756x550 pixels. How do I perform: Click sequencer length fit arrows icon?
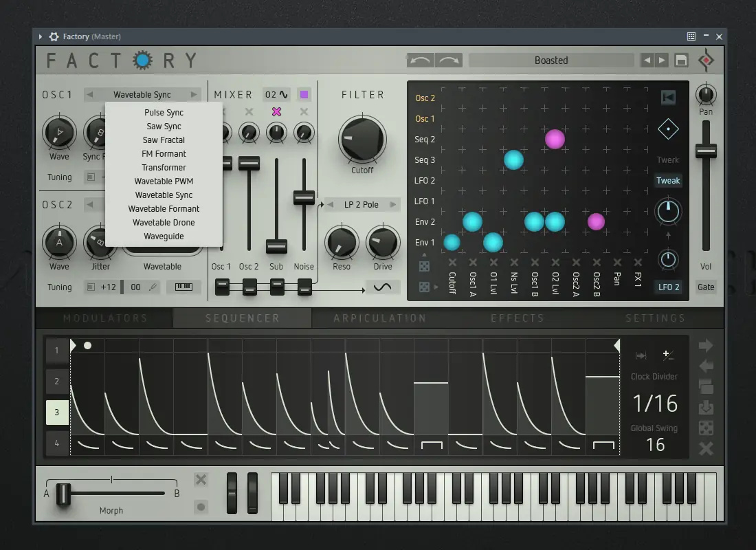[x=641, y=355]
